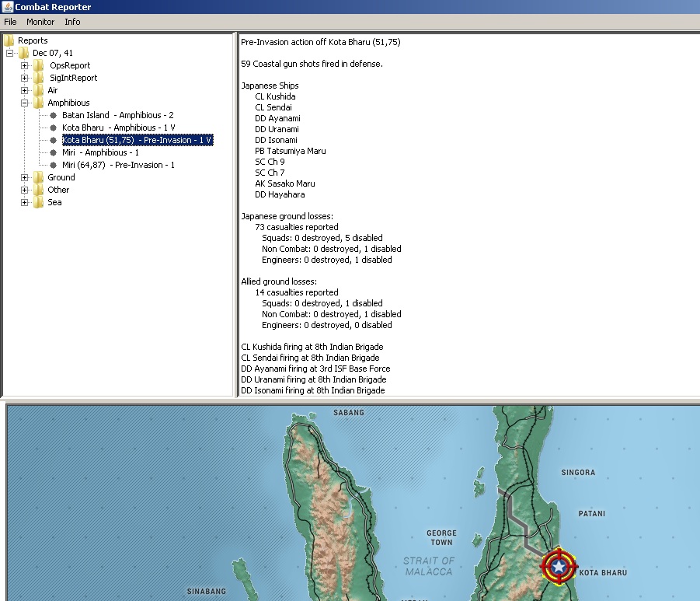Viewport: 700px width, 601px height.
Task: Open the Monitor menu
Action: (x=40, y=22)
